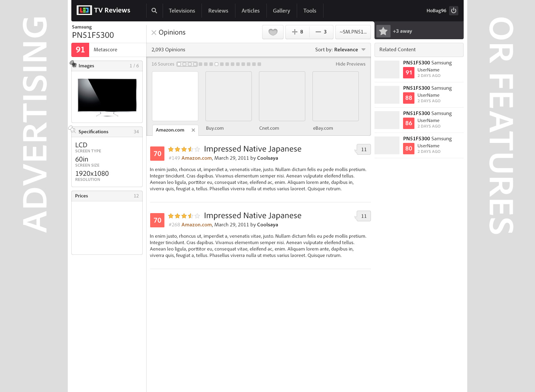Screen dimensions: 535x392
Task: Close the Opinions panel with X icon
Action: pos(154,33)
